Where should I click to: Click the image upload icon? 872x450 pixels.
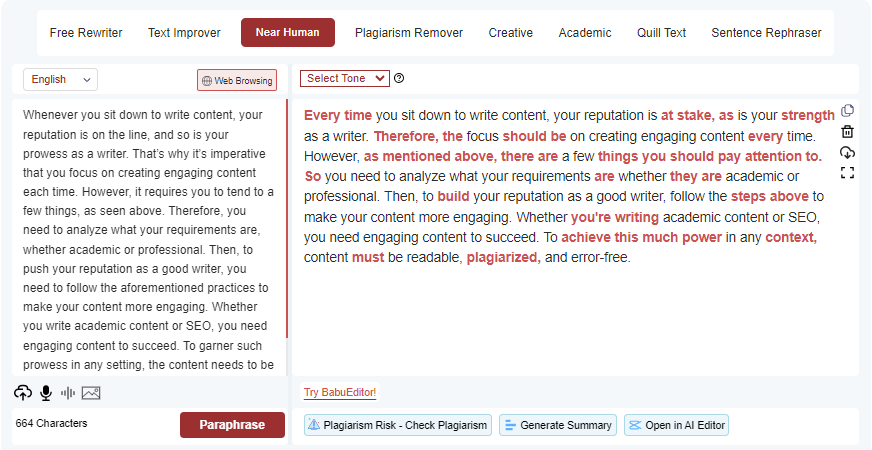pos(91,392)
